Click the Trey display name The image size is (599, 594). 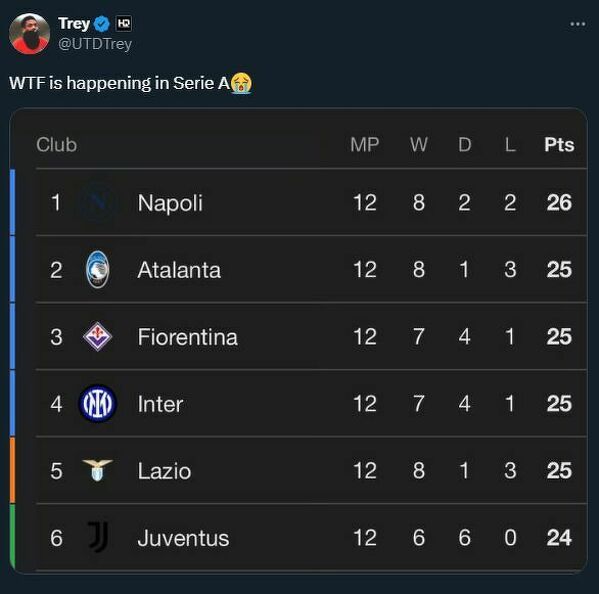point(74,24)
